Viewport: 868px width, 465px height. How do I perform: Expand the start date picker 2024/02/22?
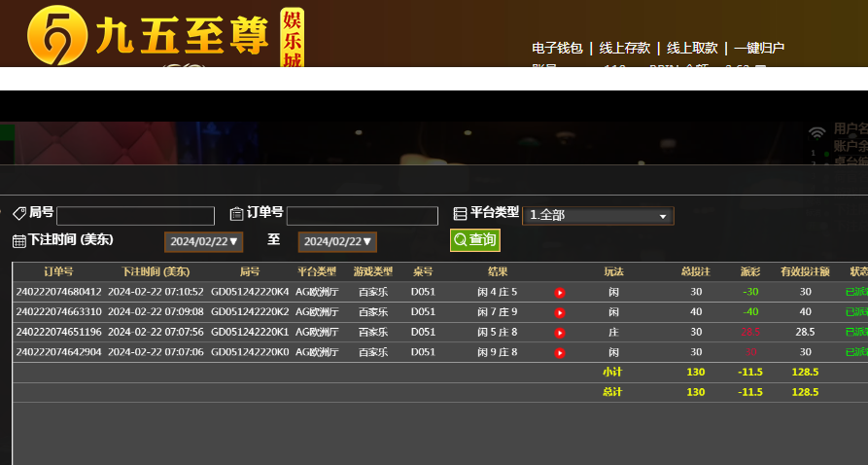click(203, 241)
